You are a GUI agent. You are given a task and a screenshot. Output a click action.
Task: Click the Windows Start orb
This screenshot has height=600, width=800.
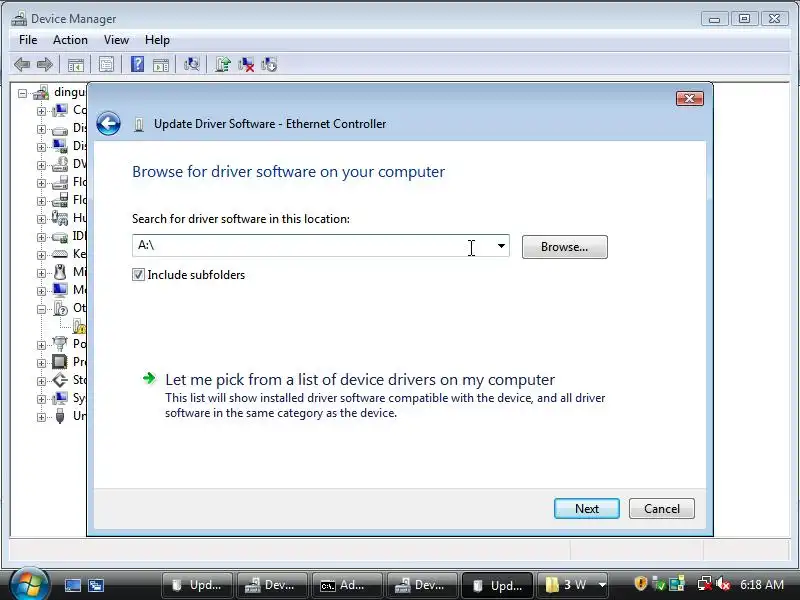[x=28, y=583]
